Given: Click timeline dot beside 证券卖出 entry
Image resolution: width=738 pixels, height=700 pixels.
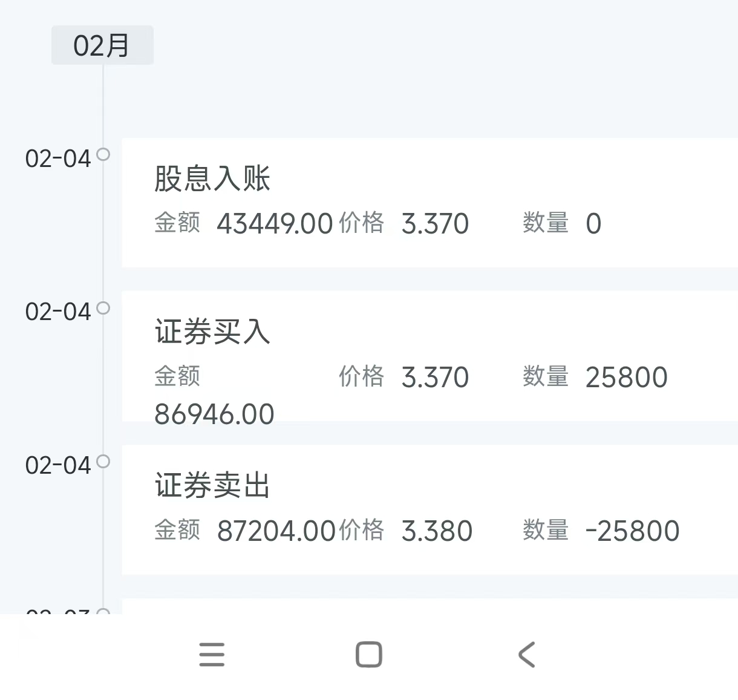Looking at the screenshot, I should tap(103, 462).
